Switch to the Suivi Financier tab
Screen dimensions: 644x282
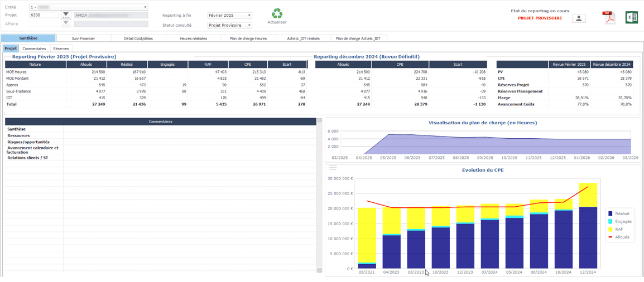tap(83, 38)
